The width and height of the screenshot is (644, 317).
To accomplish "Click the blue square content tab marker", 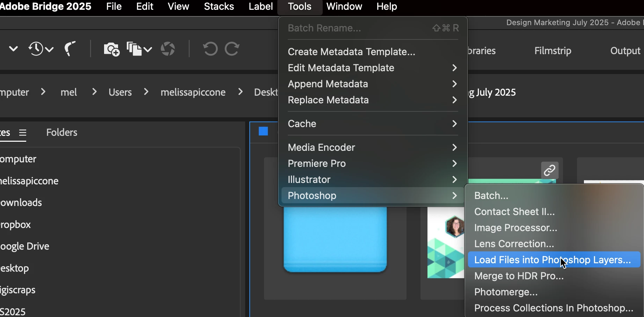I will point(263,131).
